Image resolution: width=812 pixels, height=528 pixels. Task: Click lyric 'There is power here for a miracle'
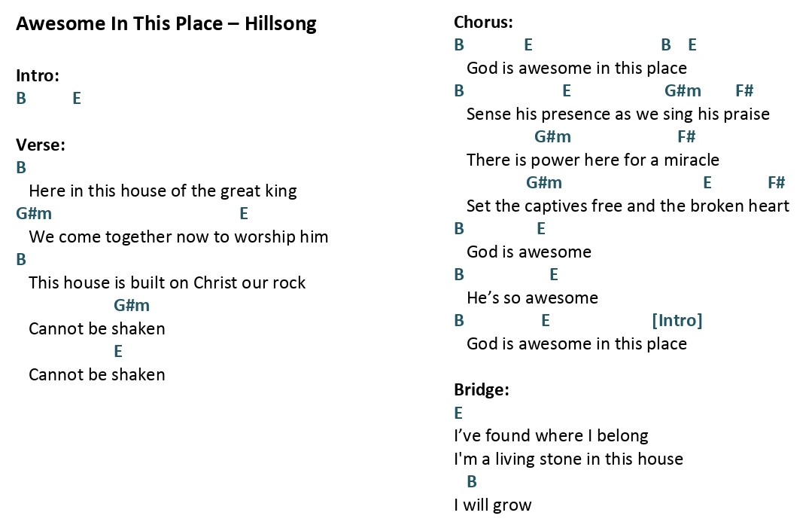point(592,160)
